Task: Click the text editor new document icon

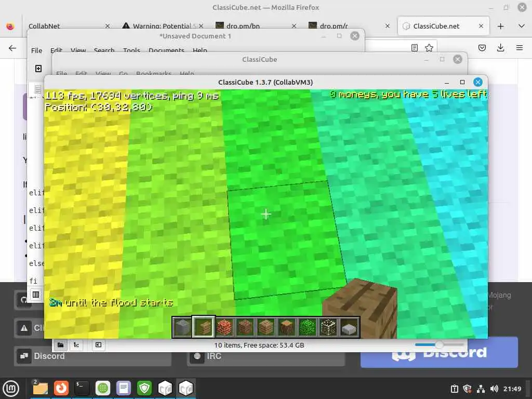Action: [38, 69]
